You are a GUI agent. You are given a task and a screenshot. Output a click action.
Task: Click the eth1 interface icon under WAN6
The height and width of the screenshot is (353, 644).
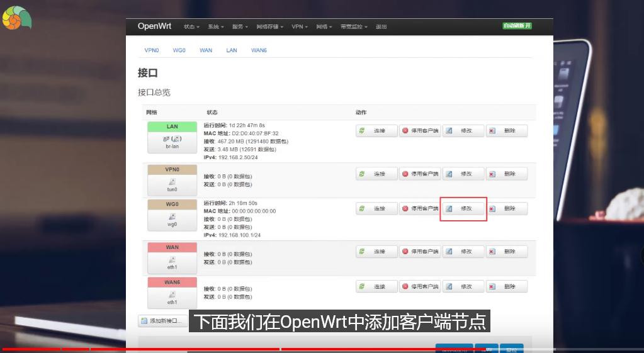tap(172, 294)
